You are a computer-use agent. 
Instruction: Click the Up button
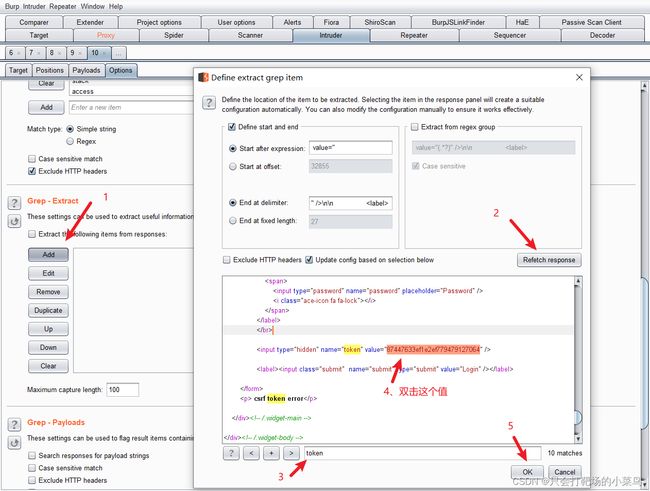tap(49, 329)
